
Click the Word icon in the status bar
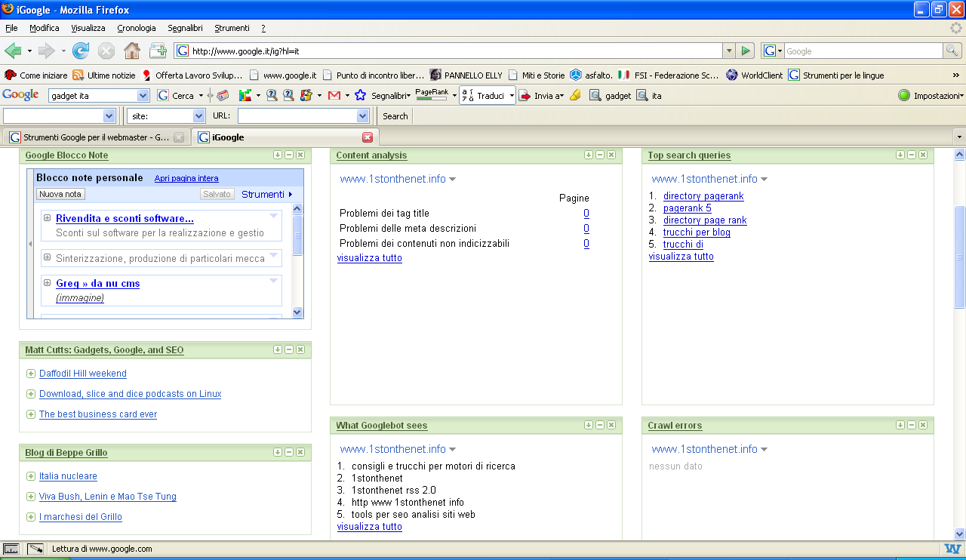952,549
